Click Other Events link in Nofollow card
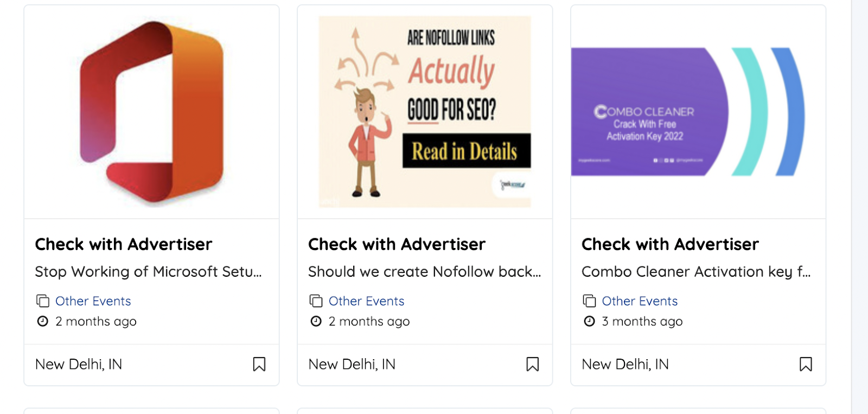This screenshot has height=414, width=868. point(367,301)
